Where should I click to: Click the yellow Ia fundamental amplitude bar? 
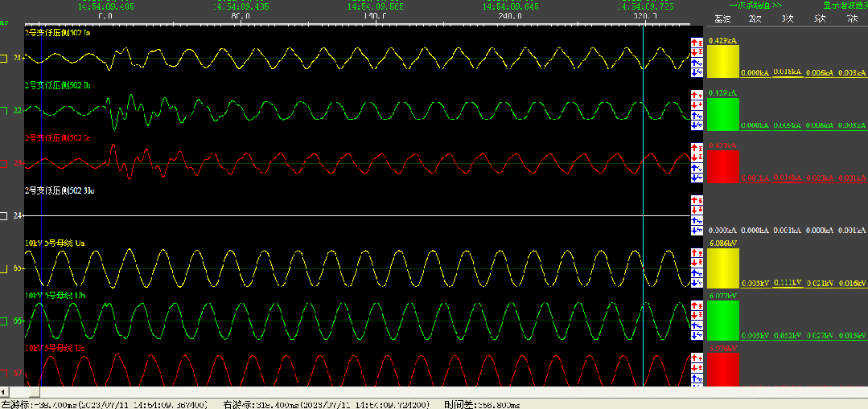(x=722, y=60)
